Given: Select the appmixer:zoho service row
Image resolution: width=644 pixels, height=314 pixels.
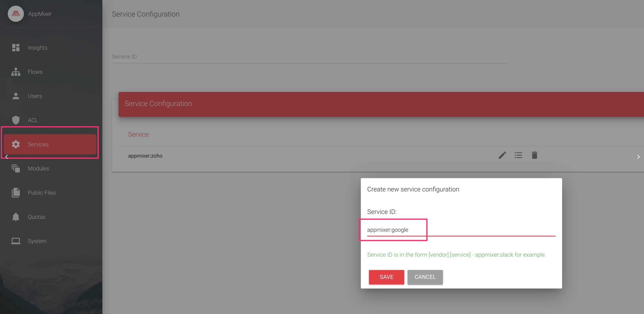Looking at the screenshot, I should tap(145, 156).
